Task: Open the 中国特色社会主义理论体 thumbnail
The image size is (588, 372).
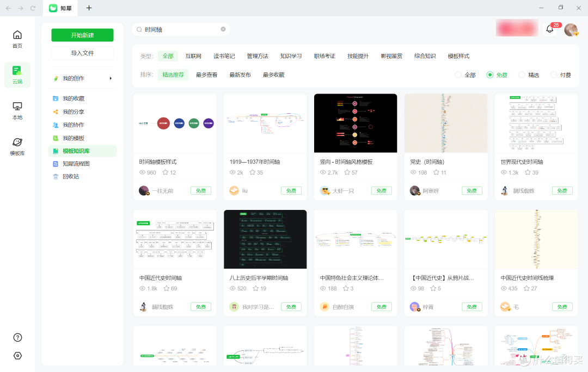Action: click(356, 239)
